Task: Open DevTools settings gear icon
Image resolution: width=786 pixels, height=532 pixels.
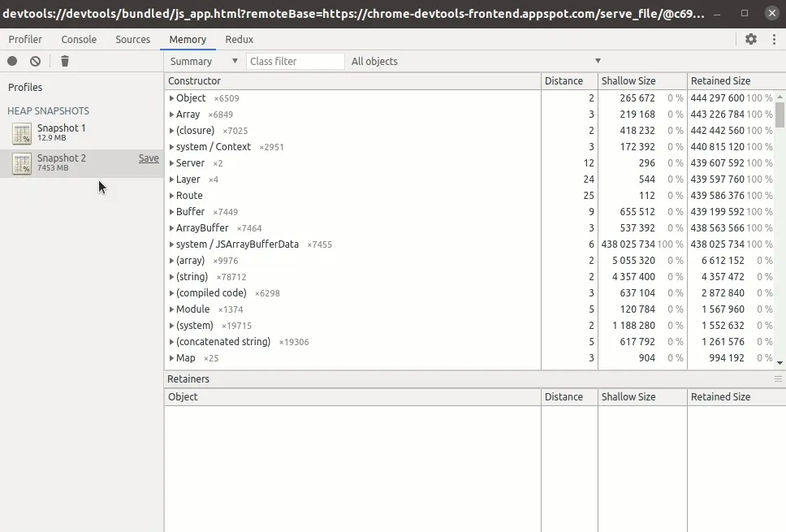Action: click(751, 39)
